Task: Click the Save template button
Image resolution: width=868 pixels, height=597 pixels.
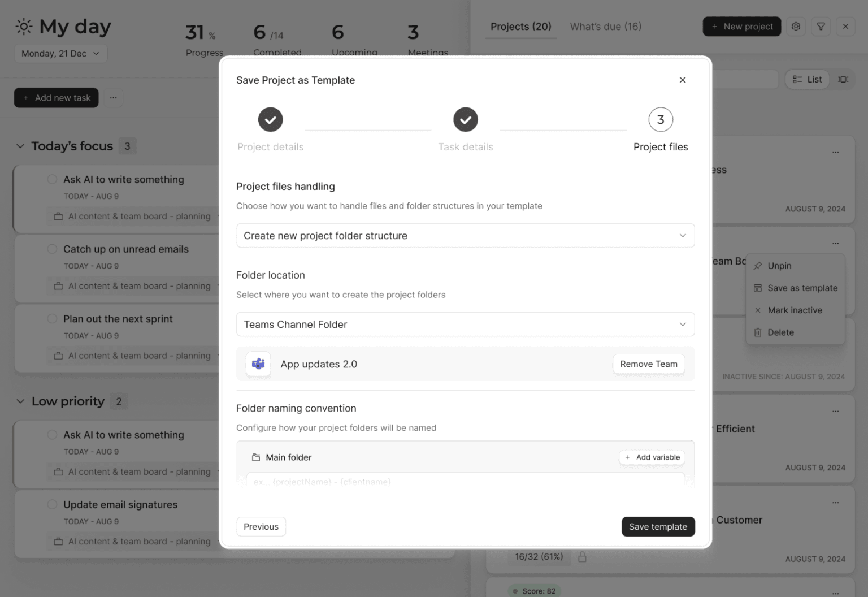Action: pos(658,526)
